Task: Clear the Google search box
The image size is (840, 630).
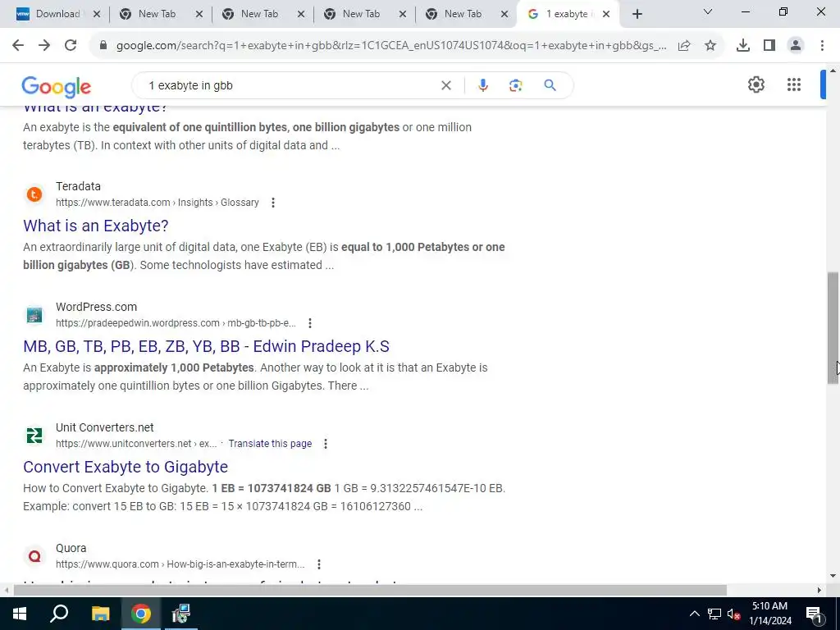Action: click(445, 85)
